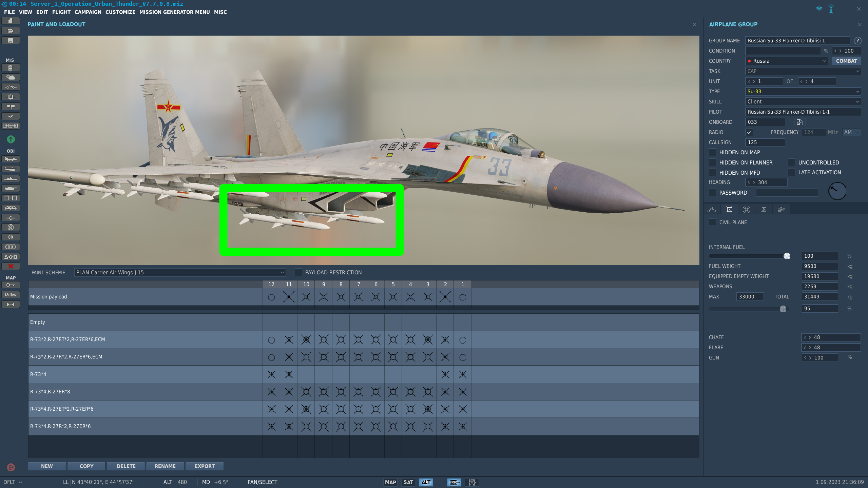
Task: Switch to the route waypoints tab
Action: click(712, 209)
